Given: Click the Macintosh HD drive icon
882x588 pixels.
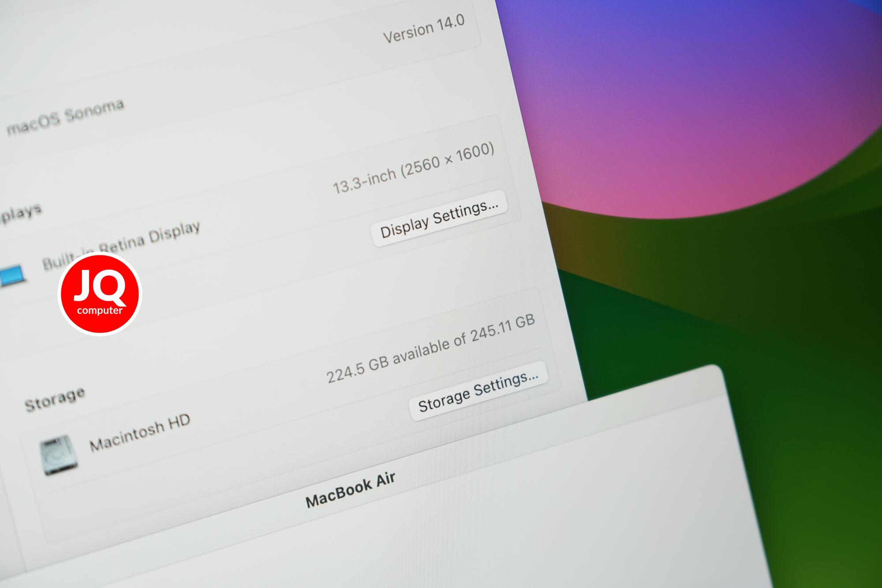Looking at the screenshot, I should 58,455.
